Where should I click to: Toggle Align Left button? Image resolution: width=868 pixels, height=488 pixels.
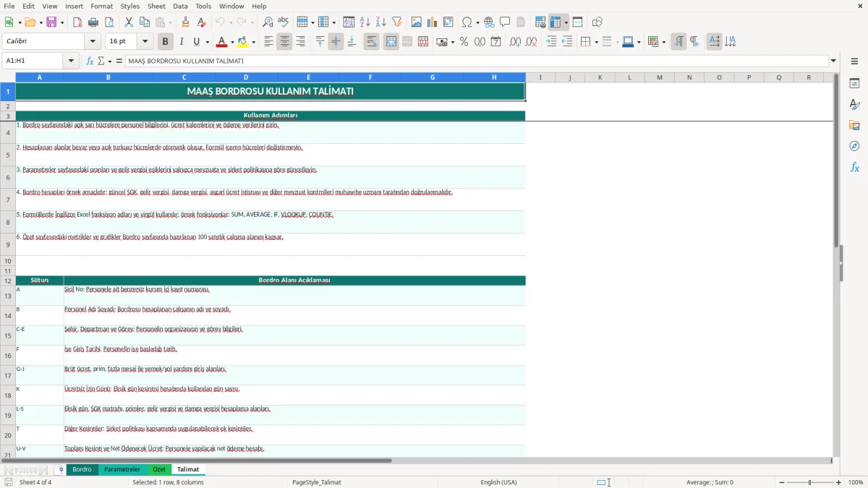coord(268,42)
